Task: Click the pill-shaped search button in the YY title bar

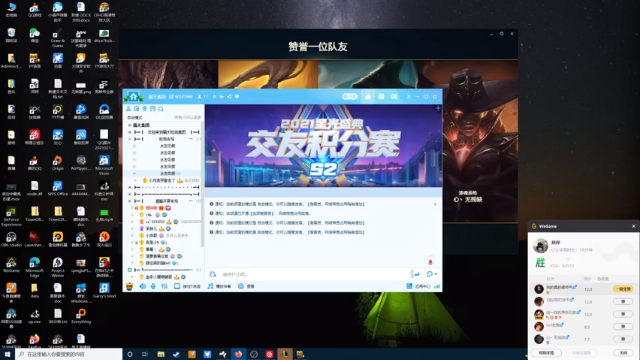Action: pos(350,96)
